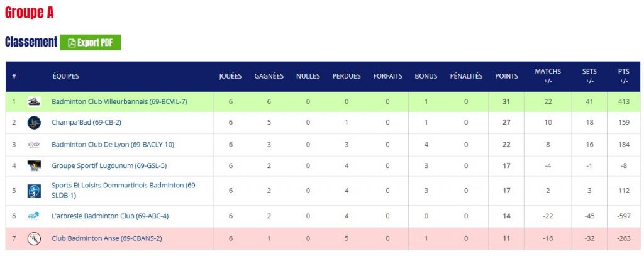This screenshot has height=256, width=644.
Task: Click the Badminton Club De Lyon logo
Action: click(34, 145)
